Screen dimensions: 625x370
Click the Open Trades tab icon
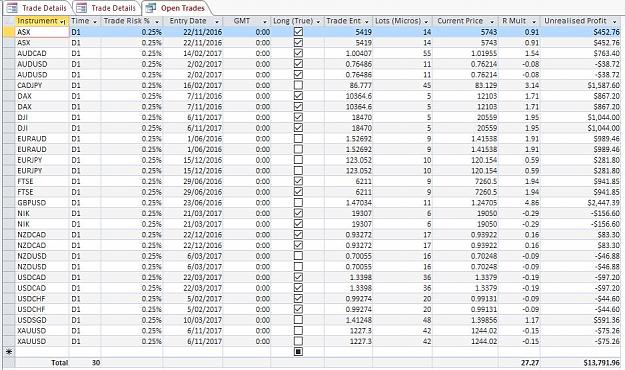coord(150,8)
